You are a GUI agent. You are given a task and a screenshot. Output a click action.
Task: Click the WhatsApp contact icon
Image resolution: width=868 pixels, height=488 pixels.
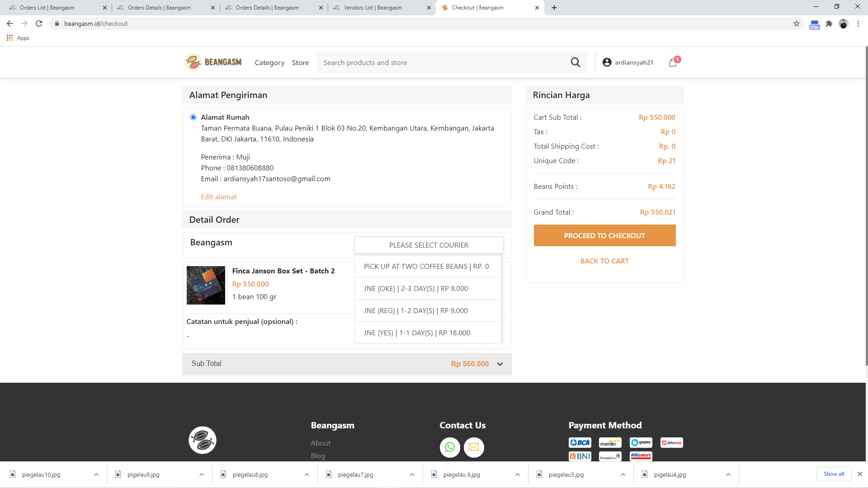point(450,447)
